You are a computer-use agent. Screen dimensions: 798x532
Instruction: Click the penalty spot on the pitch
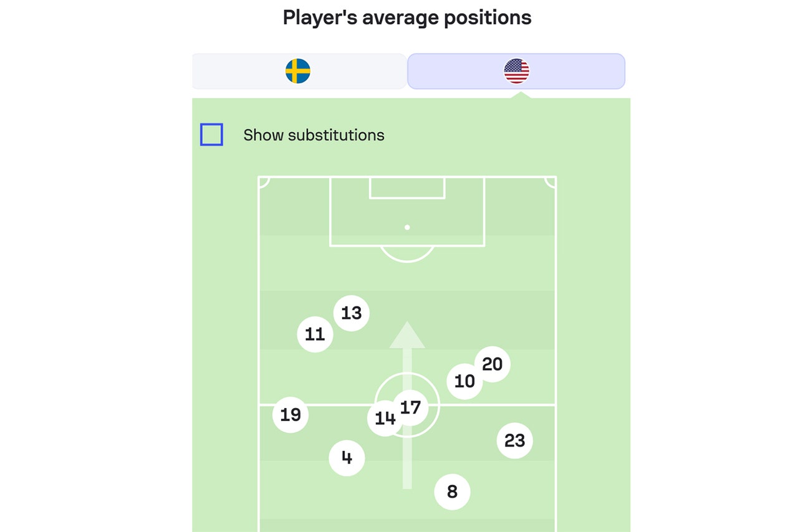(407, 227)
